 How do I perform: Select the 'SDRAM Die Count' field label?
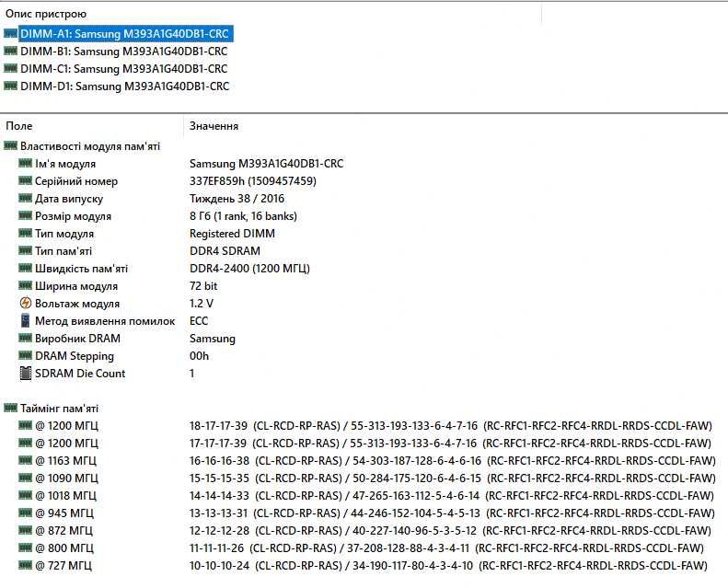point(80,374)
